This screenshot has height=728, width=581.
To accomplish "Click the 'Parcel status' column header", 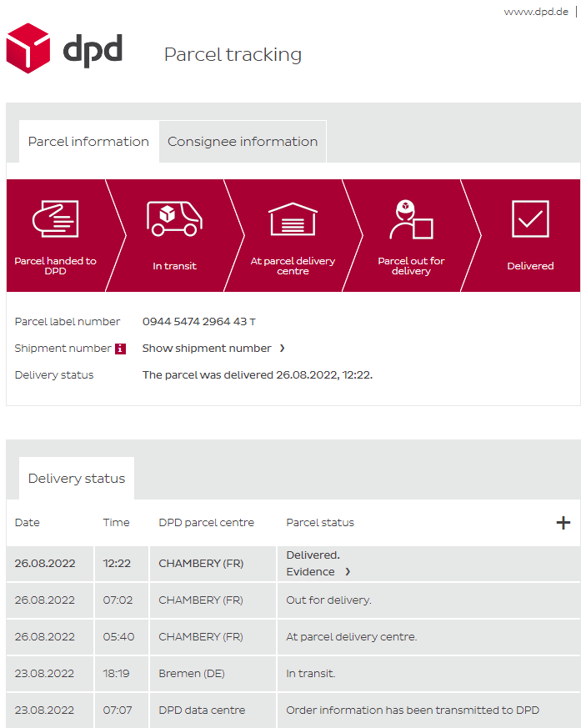I will (x=320, y=523).
